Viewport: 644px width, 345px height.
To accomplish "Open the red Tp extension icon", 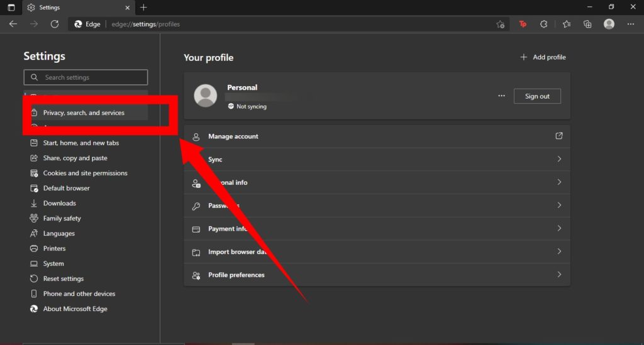I will [x=523, y=25].
